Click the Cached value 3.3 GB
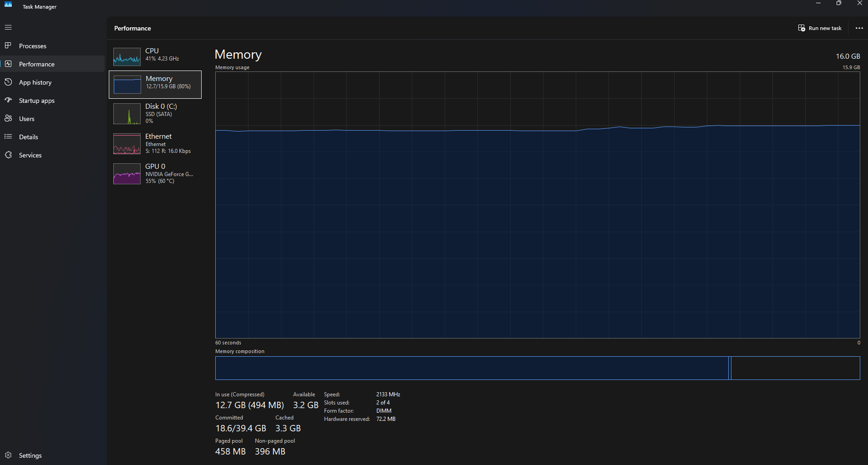The width and height of the screenshot is (868, 465). [x=288, y=428]
